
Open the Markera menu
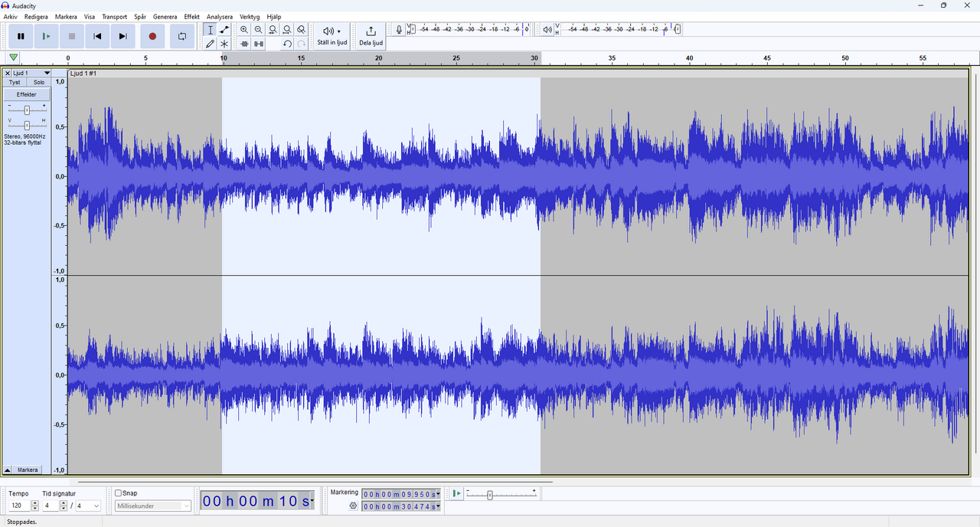[x=66, y=16]
